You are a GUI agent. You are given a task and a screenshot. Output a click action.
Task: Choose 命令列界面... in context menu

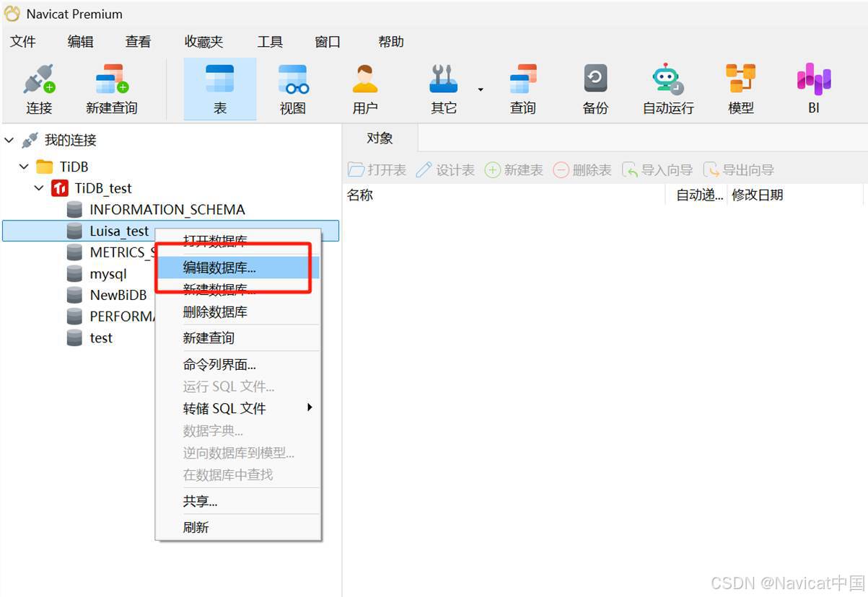point(238,365)
